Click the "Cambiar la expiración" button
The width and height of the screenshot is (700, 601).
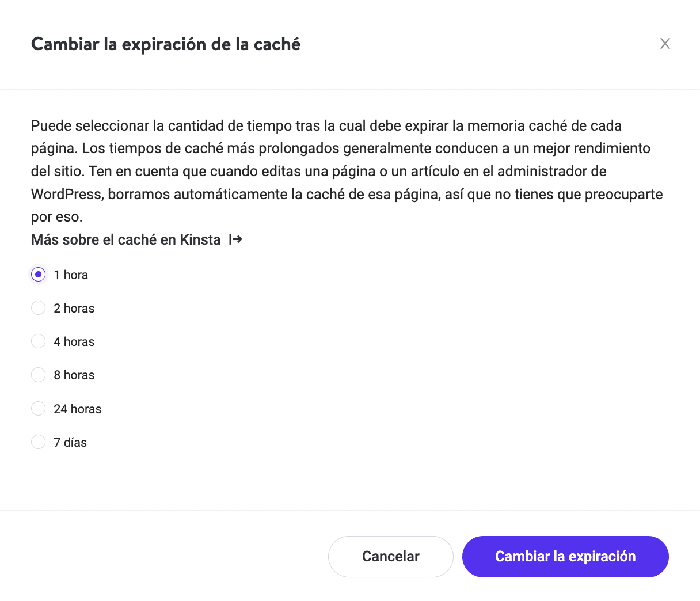point(565,556)
